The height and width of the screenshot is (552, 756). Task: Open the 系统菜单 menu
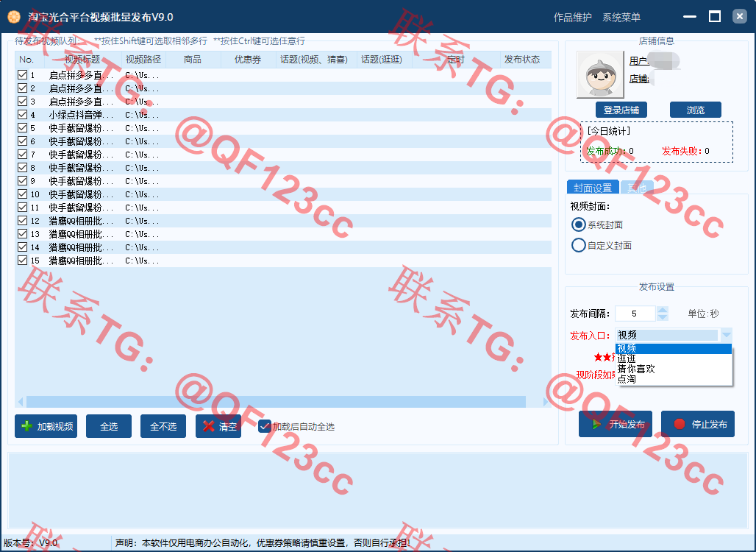(621, 18)
